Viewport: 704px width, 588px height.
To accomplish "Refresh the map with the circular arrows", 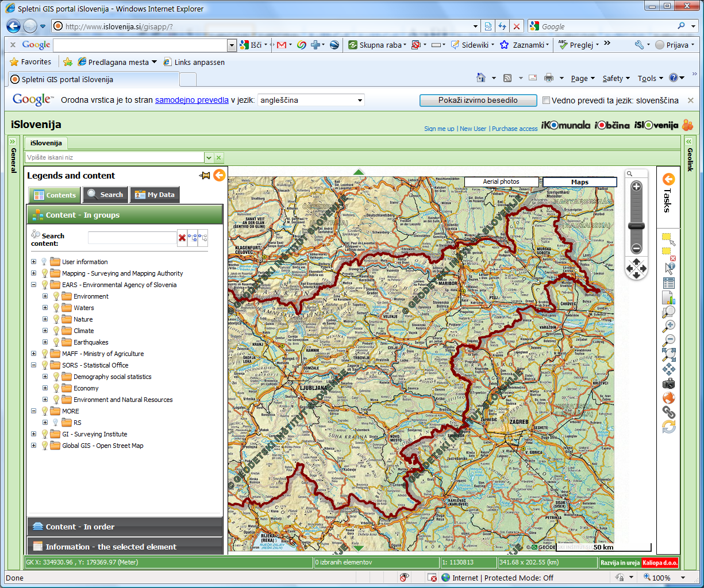I will pyautogui.click(x=668, y=427).
